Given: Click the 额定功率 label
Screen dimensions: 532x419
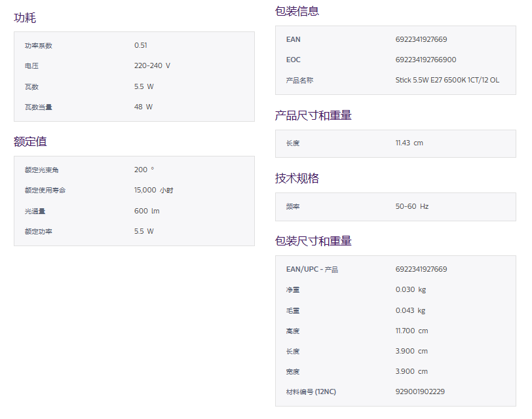Looking at the screenshot, I should (x=39, y=232).
